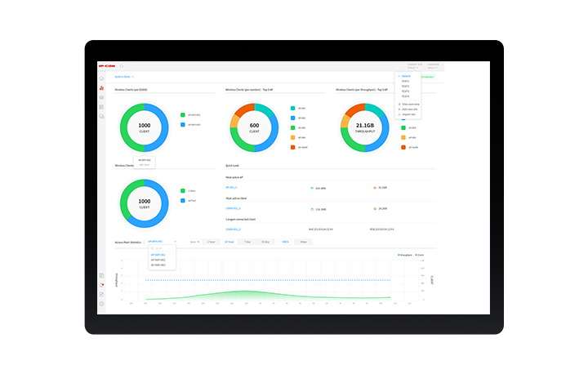Click the 21.1GB THROUGHPUT donut chart center
Image resolution: width=588 pixels, height=392 pixels.
365,127
